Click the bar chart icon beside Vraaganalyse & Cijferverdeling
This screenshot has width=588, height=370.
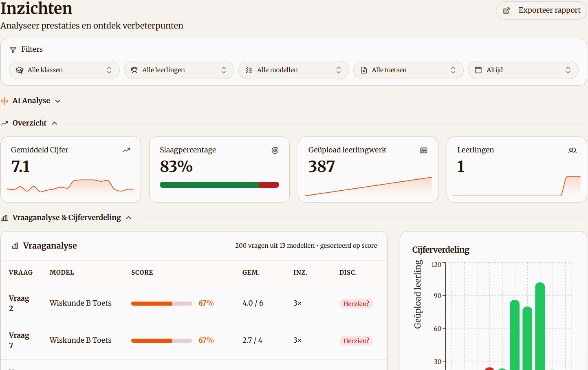pyautogui.click(x=4, y=218)
